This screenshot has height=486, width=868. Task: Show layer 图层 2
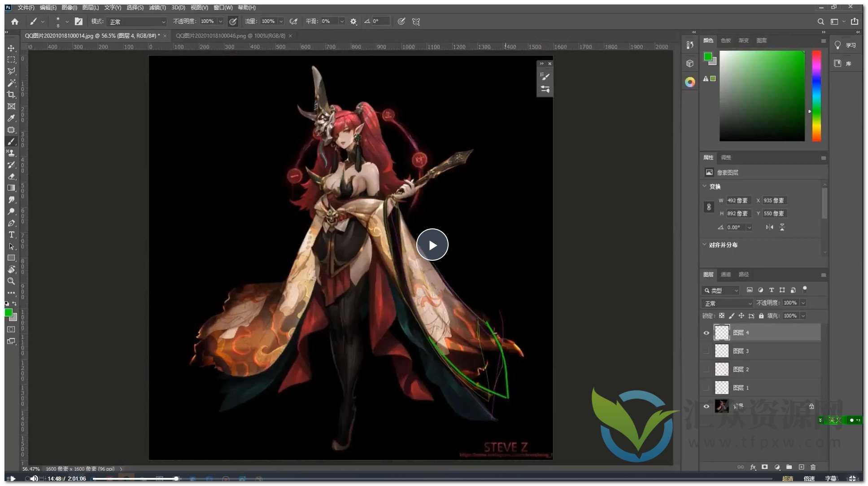click(707, 369)
